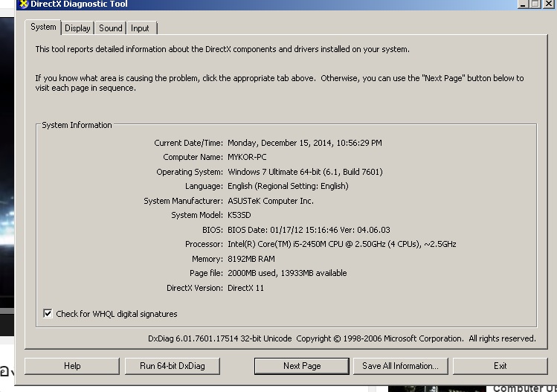The height and width of the screenshot is (392, 557).
Task: Click the System Manufacturer label
Action: (x=183, y=201)
